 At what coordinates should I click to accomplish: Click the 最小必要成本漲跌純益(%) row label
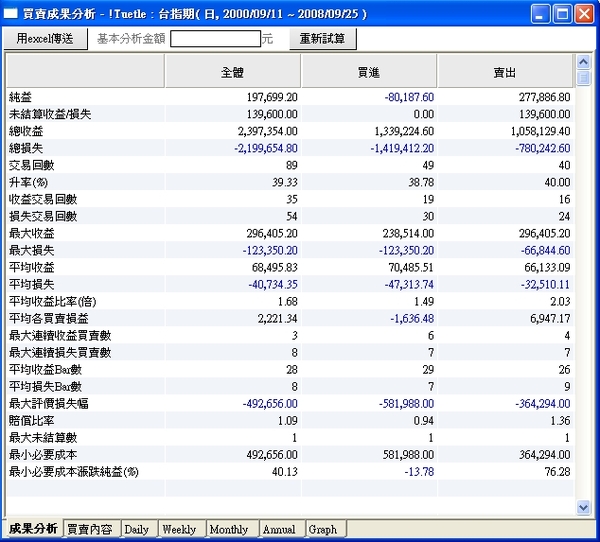(74, 472)
